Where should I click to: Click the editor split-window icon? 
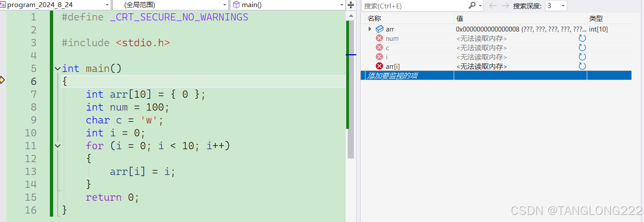pyautogui.click(x=351, y=5)
